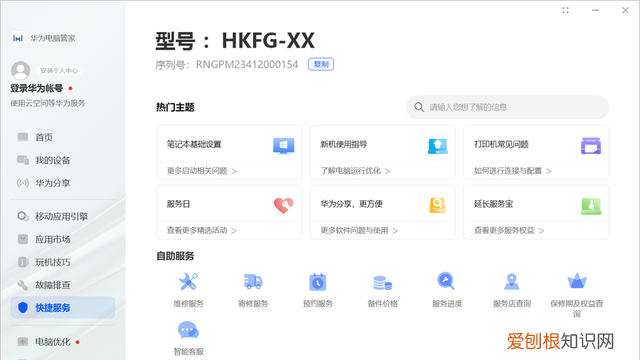Screen dimensions: 640x360
Task: Open the 智能客服 smart chat support icon
Action: pyautogui.click(x=188, y=330)
